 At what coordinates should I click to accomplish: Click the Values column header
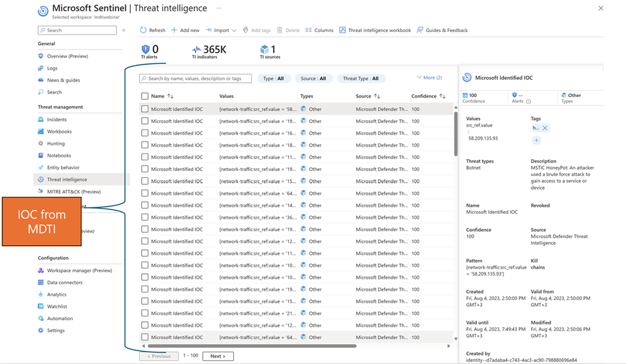[226, 96]
